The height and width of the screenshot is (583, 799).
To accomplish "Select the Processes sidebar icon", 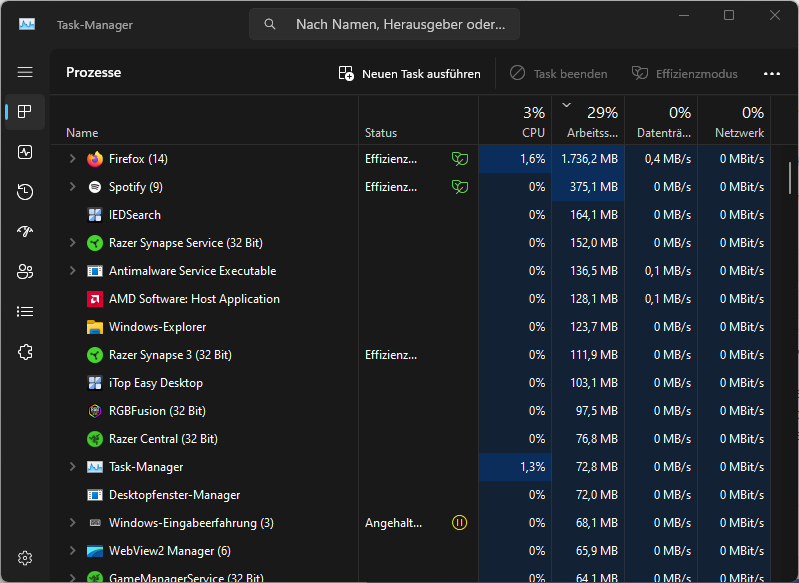I will tap(25, 112).
